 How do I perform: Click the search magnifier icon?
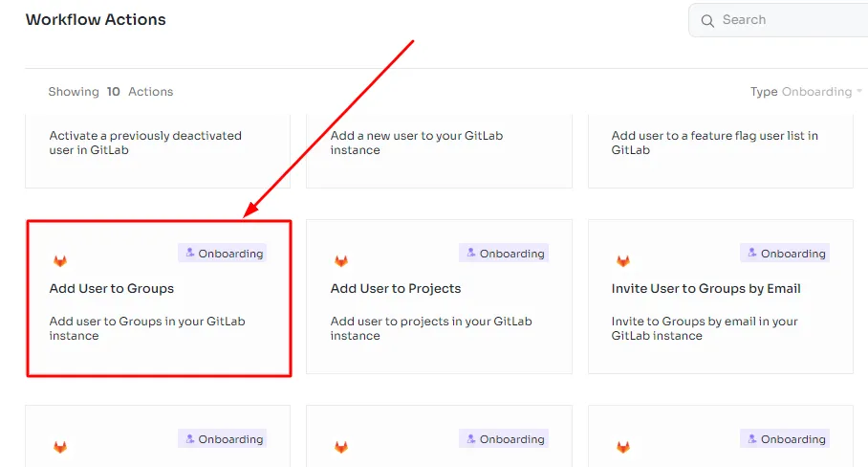[707, 20]
